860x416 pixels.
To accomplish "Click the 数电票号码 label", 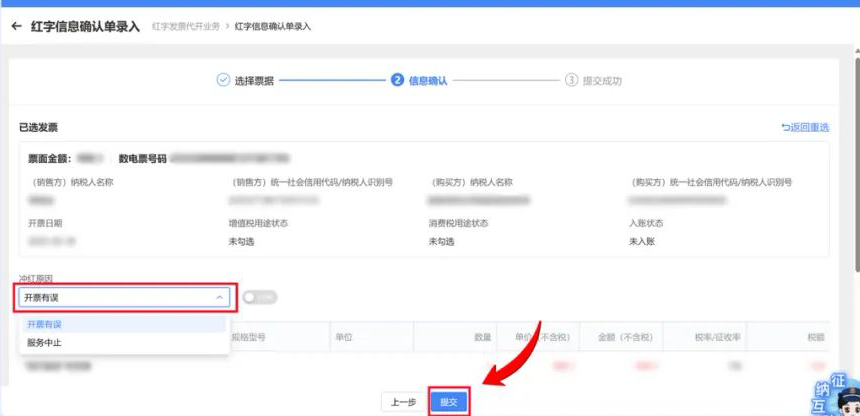I will coord(142,159).
